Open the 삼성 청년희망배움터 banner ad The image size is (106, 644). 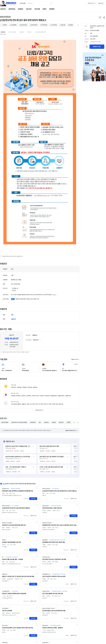(94, 67)
